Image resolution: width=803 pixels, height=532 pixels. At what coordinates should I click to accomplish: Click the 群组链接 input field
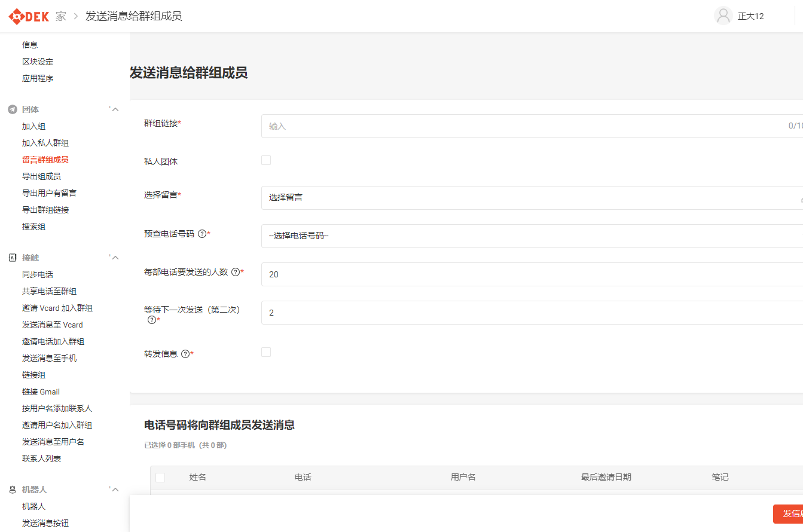(526, 126)
